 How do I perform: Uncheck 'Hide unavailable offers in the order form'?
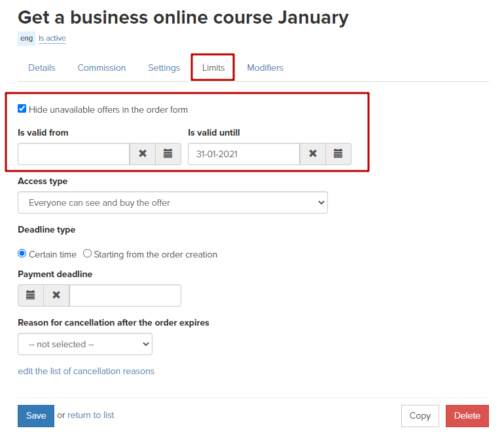[x=22, y=109]
